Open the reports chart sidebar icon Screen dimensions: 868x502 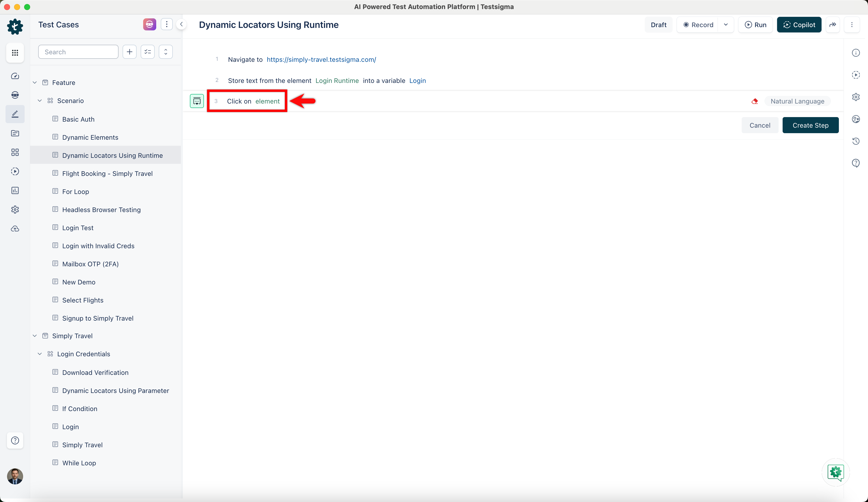coord(15,190)
